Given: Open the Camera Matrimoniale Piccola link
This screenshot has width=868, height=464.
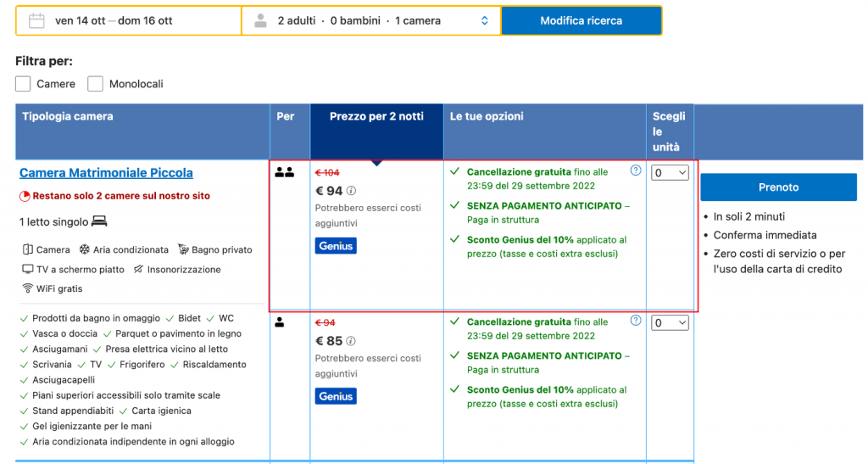Looking at the screenshot, I should tap(106, 173).
